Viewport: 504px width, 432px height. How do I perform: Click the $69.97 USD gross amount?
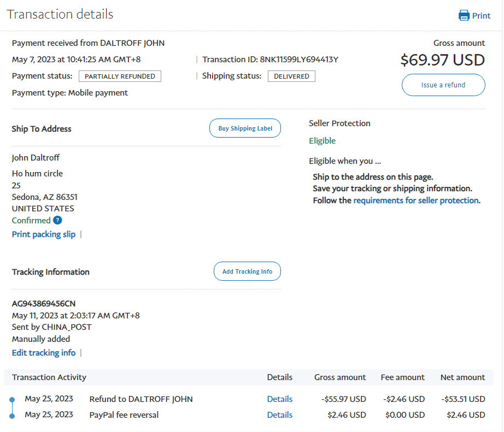[442, 60]
